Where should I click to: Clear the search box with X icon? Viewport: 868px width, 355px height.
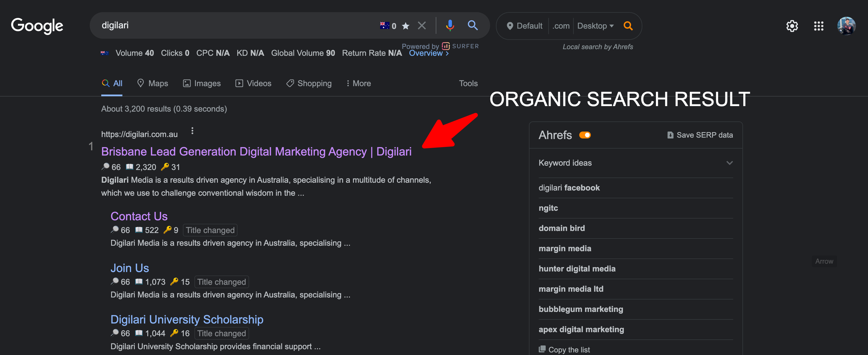pyautogui.click(x=422, y=26)
